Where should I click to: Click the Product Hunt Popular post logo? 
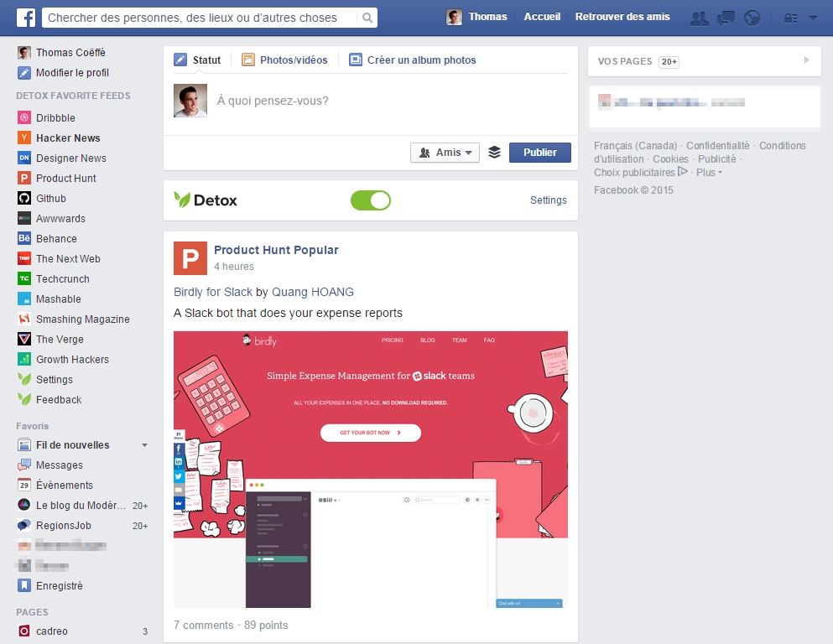click(190, 258)
